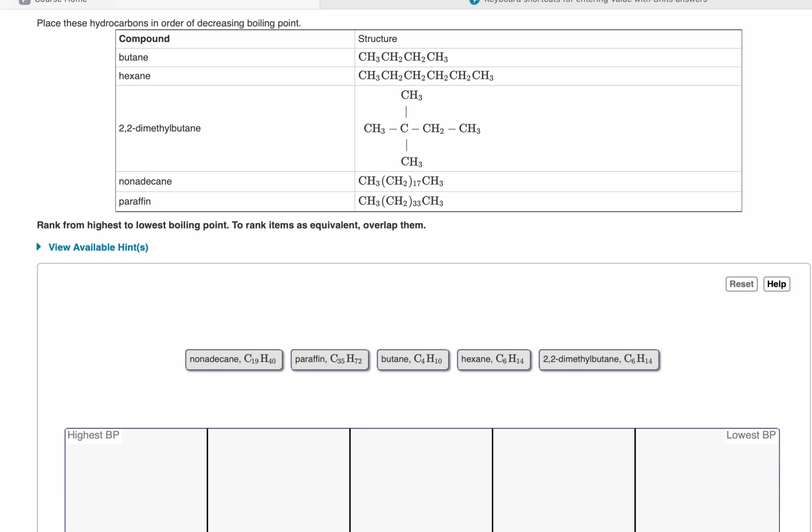The width and height of the screenshot is (812, 532).
Task: Click the fourth ranking bin
Action: [564, 478]
